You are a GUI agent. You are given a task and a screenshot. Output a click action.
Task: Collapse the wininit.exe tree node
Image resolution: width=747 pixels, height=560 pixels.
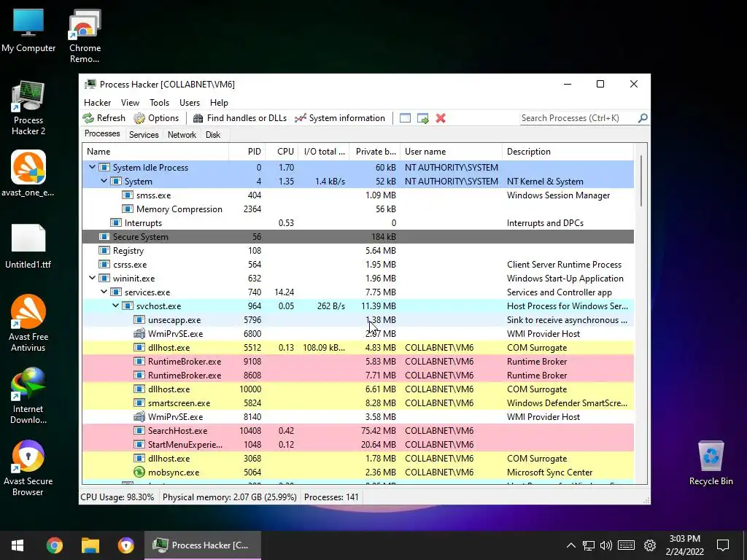92,278
